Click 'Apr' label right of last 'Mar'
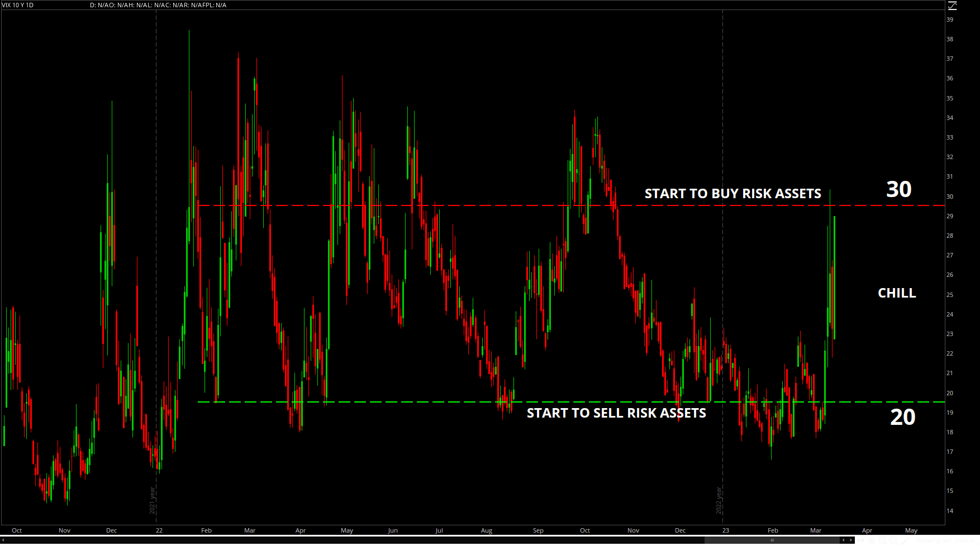 [867, 530]
